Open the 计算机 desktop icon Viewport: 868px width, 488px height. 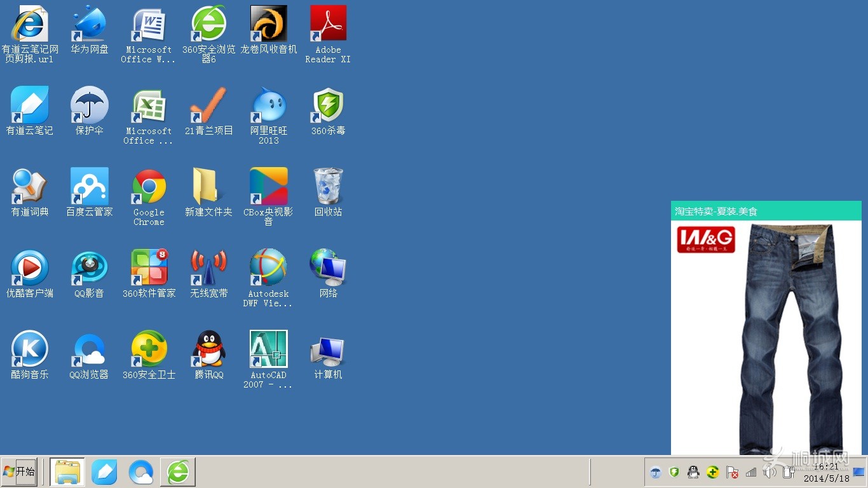coord(328,349)
